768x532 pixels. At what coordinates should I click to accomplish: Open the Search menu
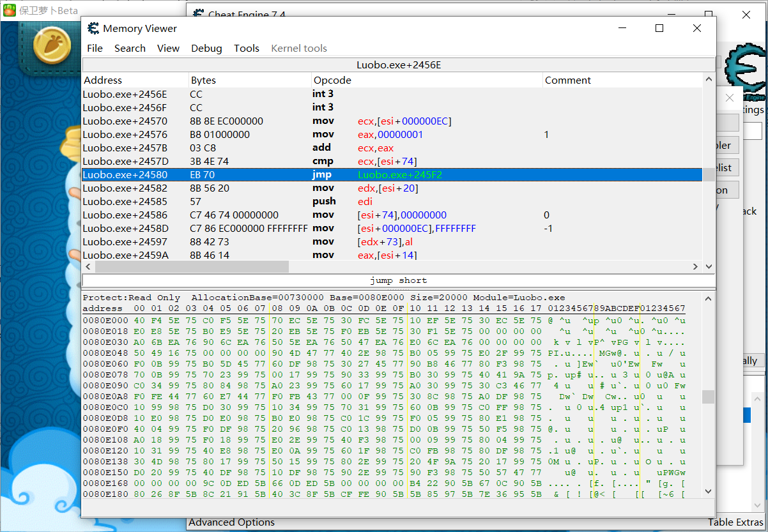pyautogui.click(x=130, y=49)
